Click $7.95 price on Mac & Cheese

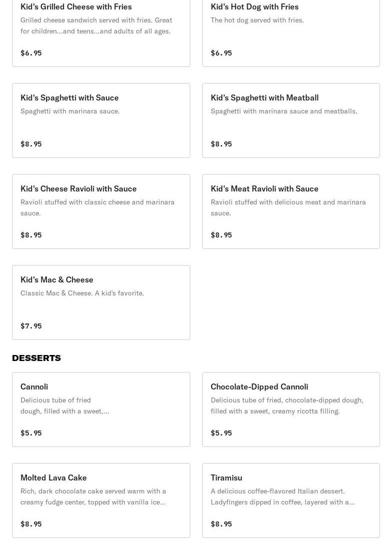pyautogui.click(x=31, y=326)
